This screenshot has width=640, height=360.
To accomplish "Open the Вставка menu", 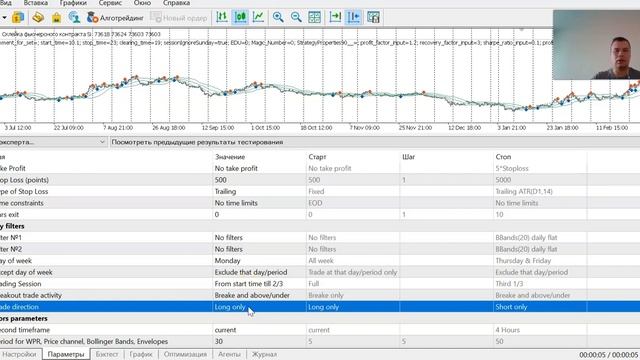I will click(x=36, y=3).
